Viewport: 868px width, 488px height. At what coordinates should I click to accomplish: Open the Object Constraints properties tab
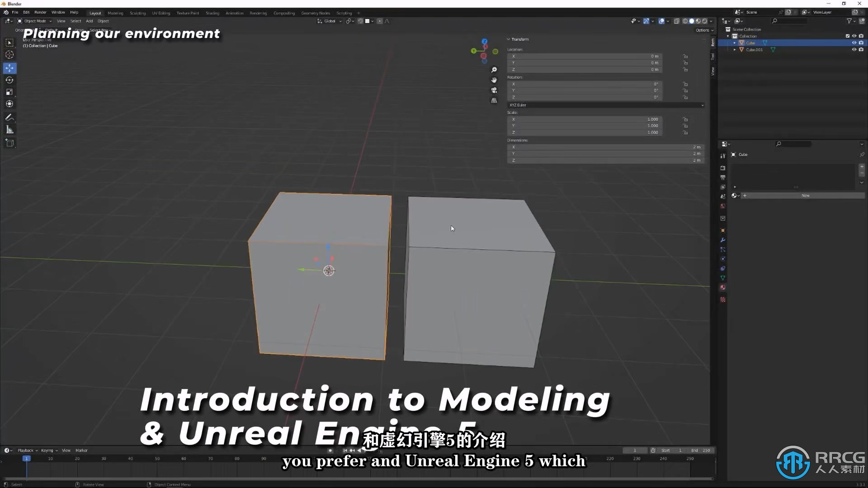(722, 268)
